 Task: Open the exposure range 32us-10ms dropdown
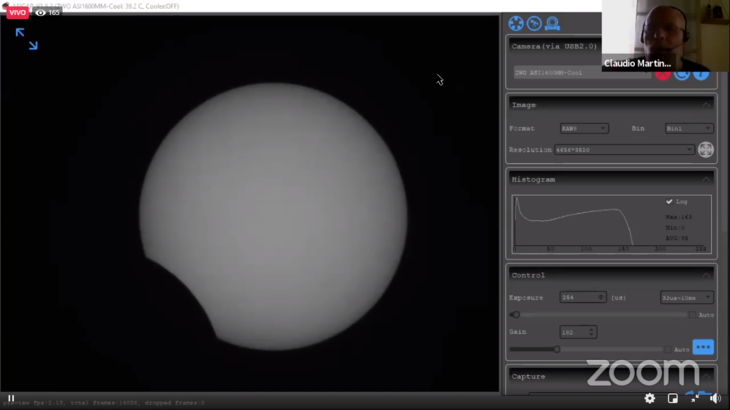click(x=686, y=297)
